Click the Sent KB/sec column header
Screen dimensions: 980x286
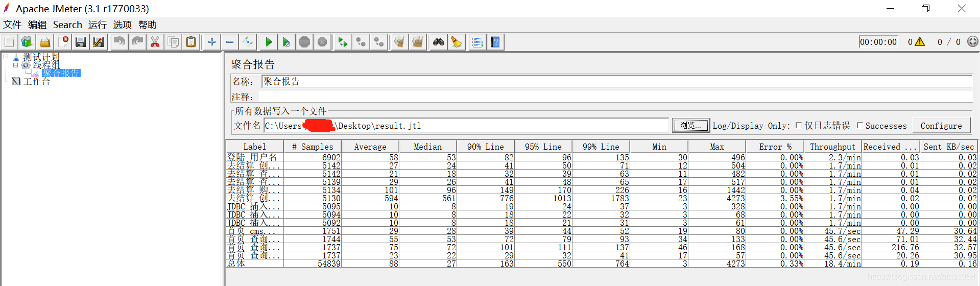coord(948,147)
